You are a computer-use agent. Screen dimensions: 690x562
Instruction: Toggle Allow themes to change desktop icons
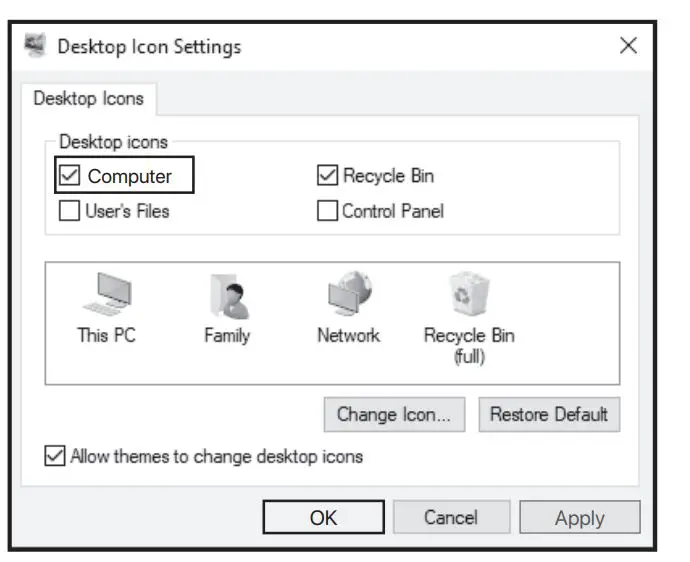(55, 457)
